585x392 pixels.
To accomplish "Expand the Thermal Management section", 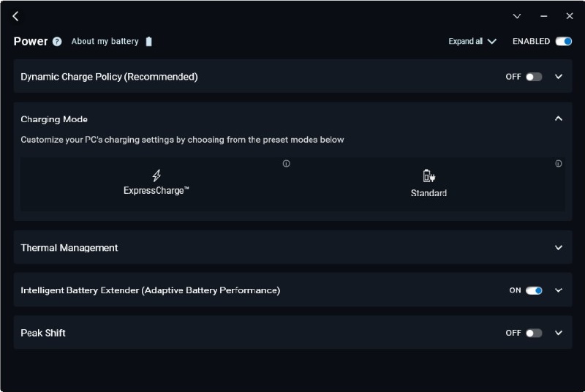I will pos(559,248).
